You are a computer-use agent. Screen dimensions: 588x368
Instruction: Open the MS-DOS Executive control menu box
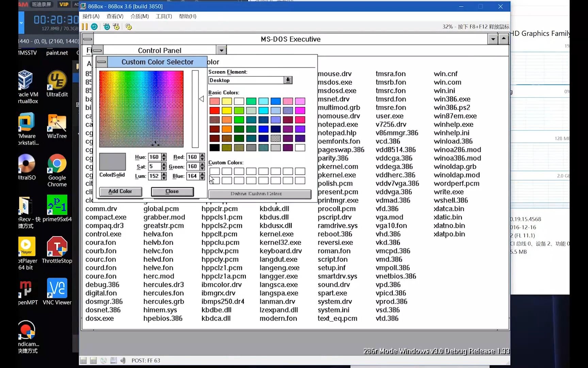pos(87,39)
